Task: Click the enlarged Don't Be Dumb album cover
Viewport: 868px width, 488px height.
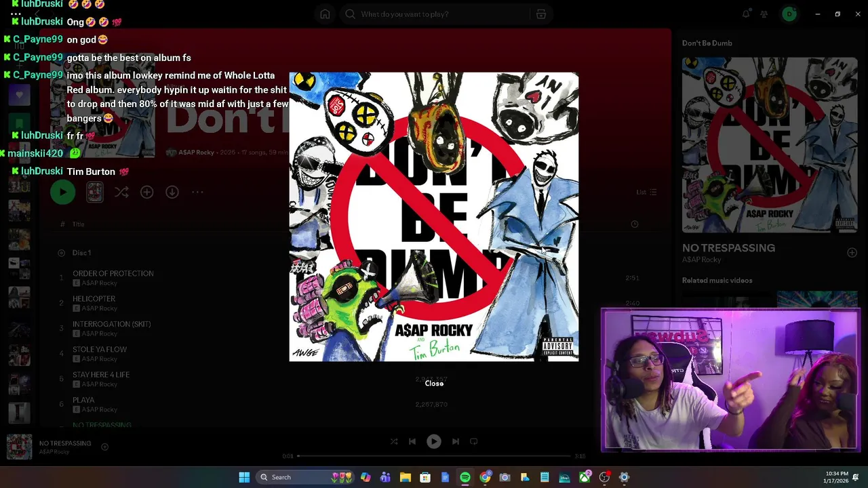Action: pos(434,217)
